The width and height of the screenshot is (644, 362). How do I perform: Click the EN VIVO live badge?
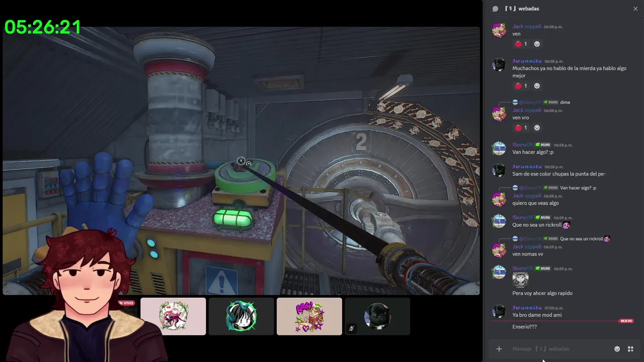point(126,303)
